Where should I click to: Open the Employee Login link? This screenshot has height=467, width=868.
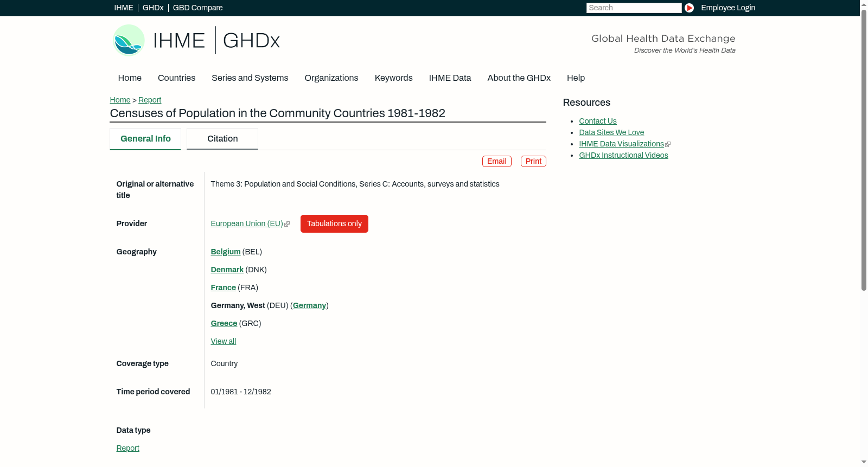728,8
